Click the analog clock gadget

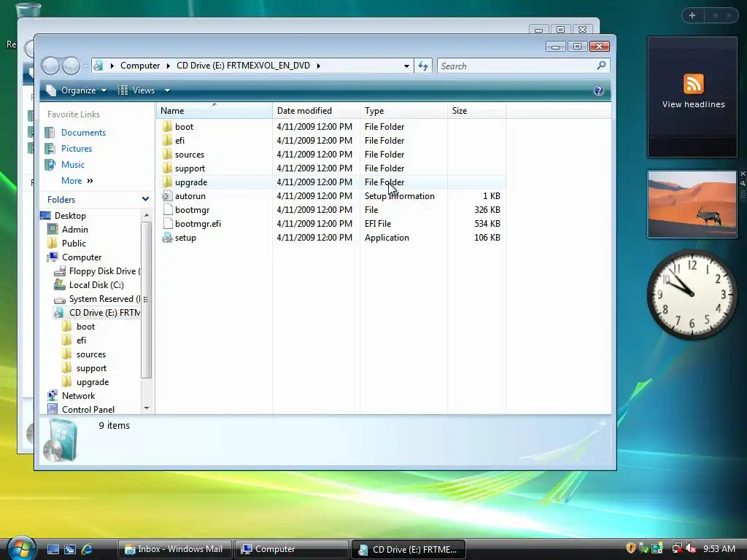coord(692,294)
